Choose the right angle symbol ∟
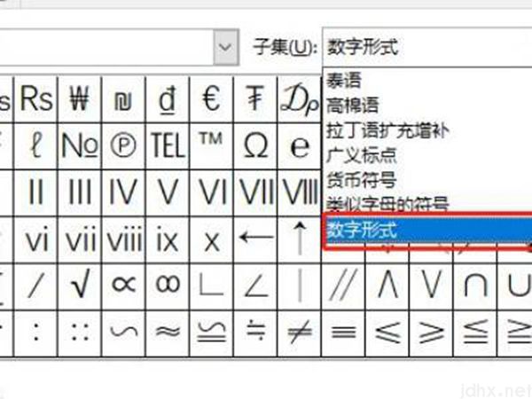Image resolution: width=532 pixels, height=399 pixels. point(211,286)
